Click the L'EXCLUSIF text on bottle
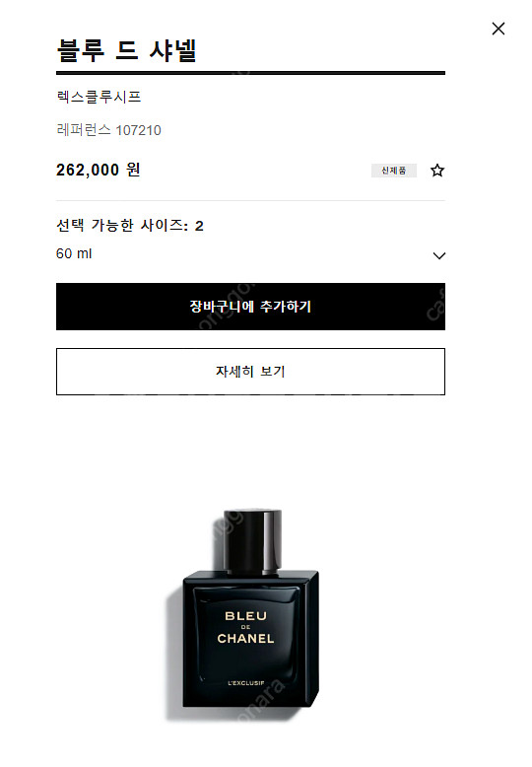This screenshot has width=532, height=767. (x=246, y=683)
